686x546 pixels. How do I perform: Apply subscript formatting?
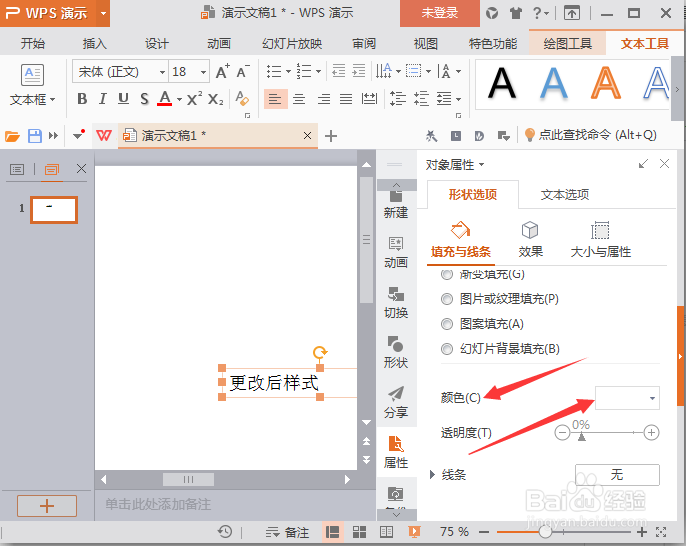point(215,99)
